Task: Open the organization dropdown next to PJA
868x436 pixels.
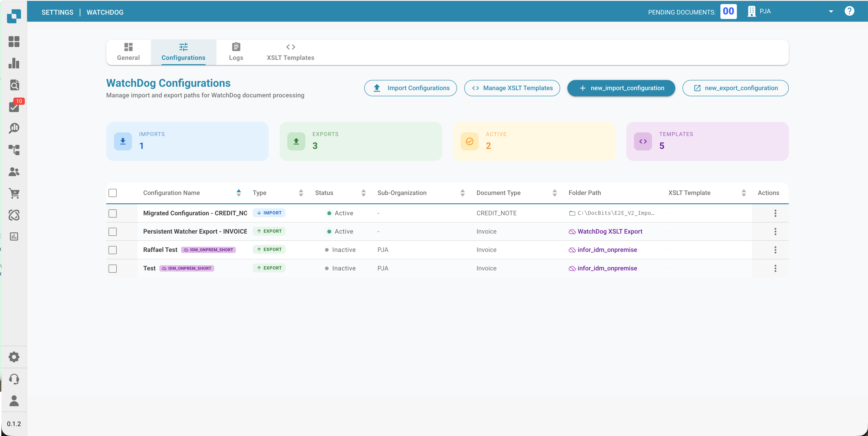Action: pyautogui.click(x=831, y=11)
